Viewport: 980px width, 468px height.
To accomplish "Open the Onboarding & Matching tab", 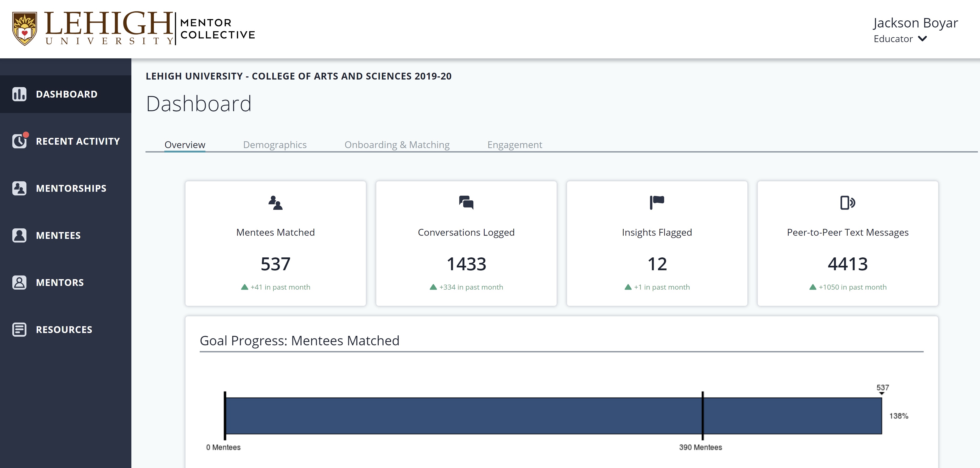I will 397,145.
